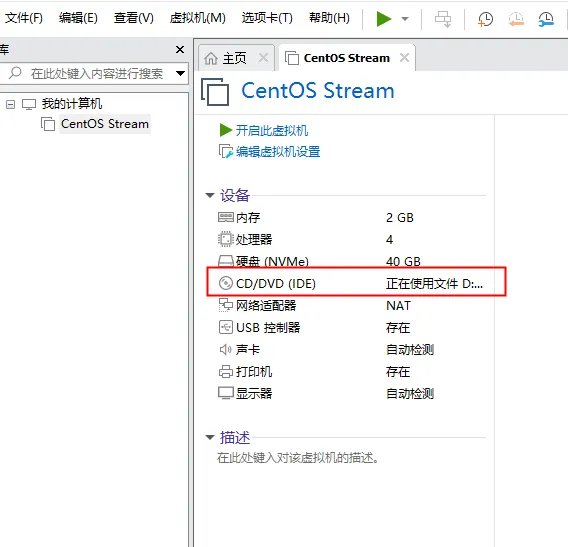The width and height of the screenshot is (568, 547).
Task: Click the green power-on play toolbar button
Action: click(383, 18)
